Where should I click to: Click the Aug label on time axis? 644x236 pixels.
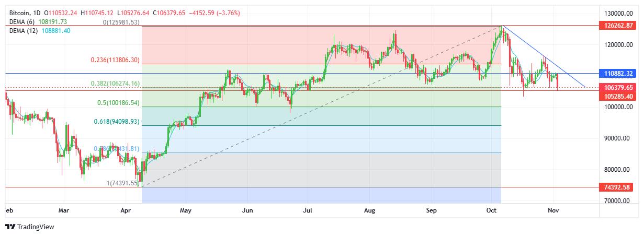coord(370,210)
